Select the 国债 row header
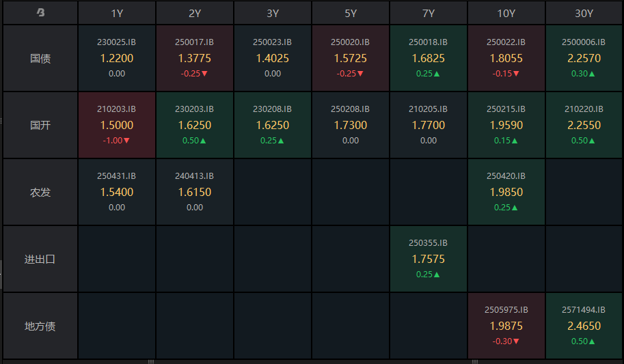The image size is (624, 364). [40, 59]
